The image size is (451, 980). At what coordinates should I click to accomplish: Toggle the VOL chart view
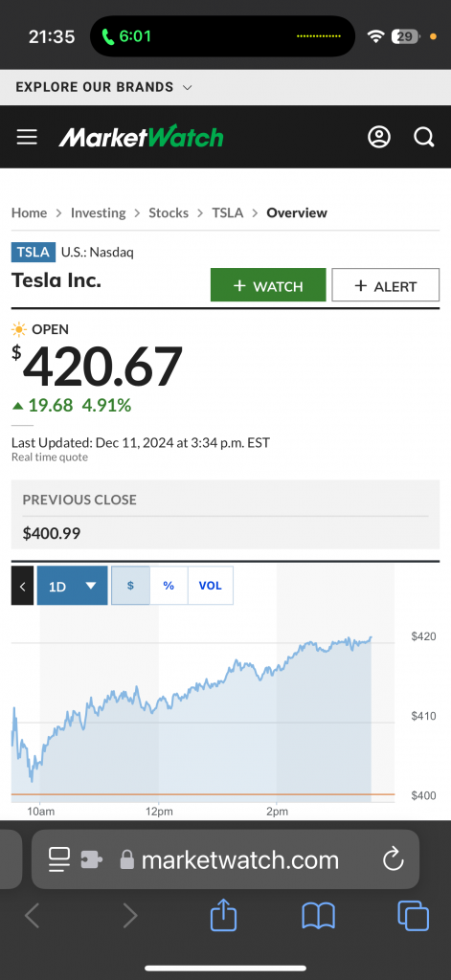(210, 586)
